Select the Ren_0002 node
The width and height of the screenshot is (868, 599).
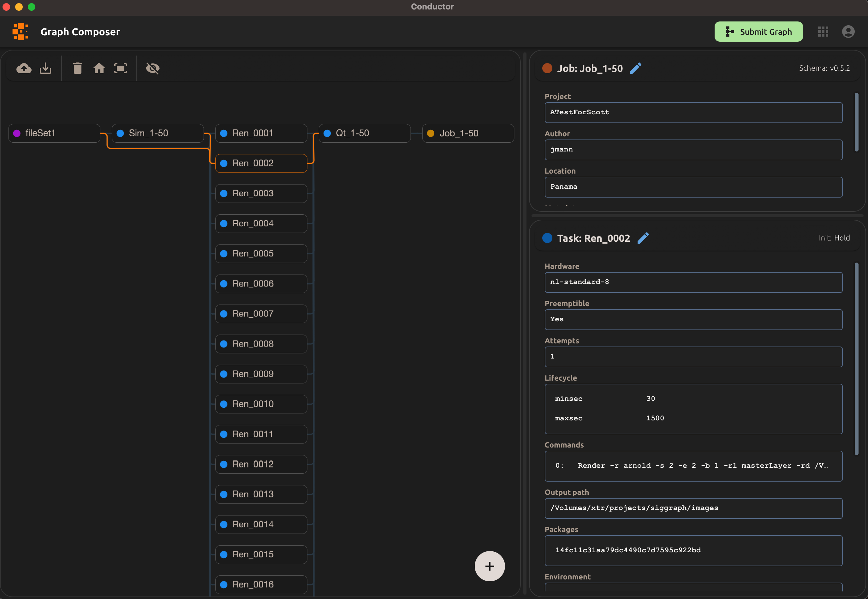pyautogui.click(x=261, y=163)
